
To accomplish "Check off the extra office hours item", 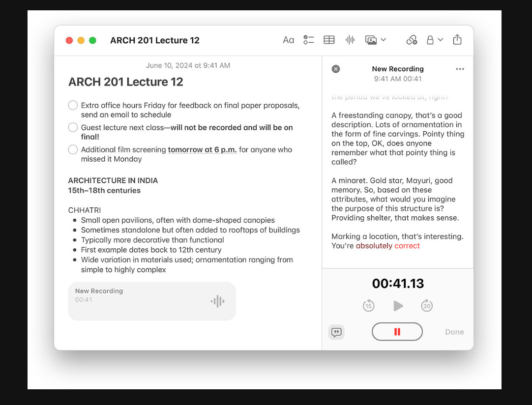I will 73,105.
